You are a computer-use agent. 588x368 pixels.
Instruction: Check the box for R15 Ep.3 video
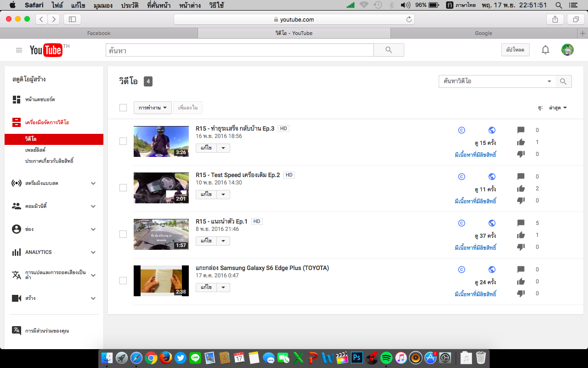click(123, 141)
